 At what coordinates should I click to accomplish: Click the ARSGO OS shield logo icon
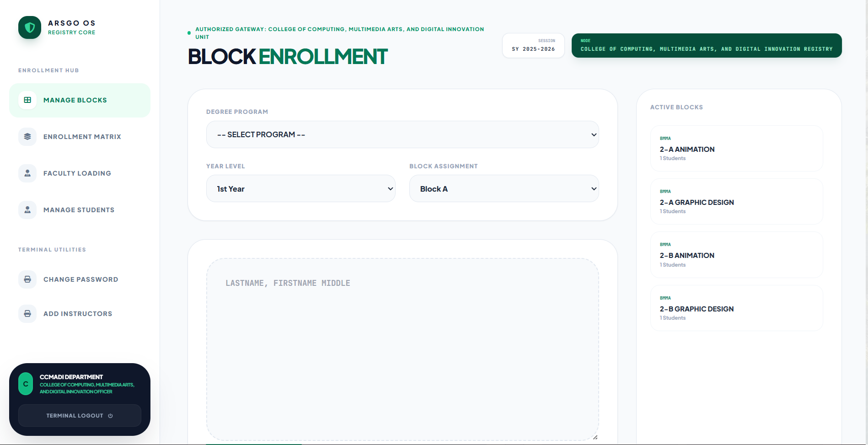point(30,27)
